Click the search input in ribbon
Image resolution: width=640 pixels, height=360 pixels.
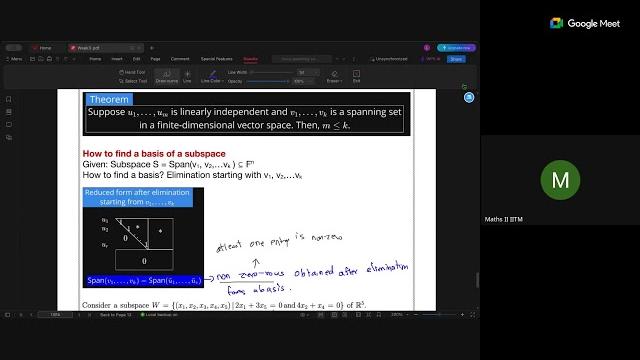[301, 59]
